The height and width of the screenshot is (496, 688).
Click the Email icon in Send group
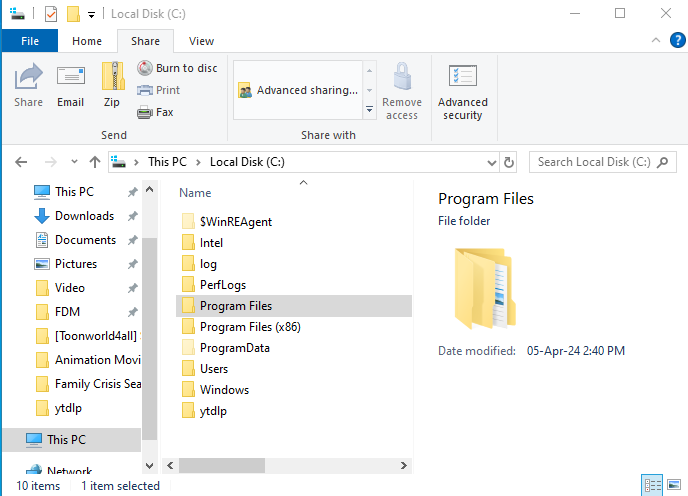[70, 84]
